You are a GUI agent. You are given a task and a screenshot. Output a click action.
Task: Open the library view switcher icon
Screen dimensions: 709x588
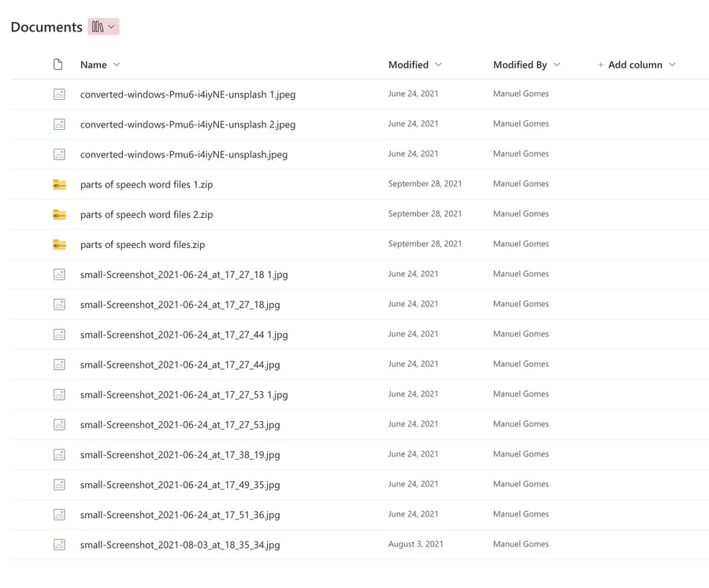tap(98, 27)
